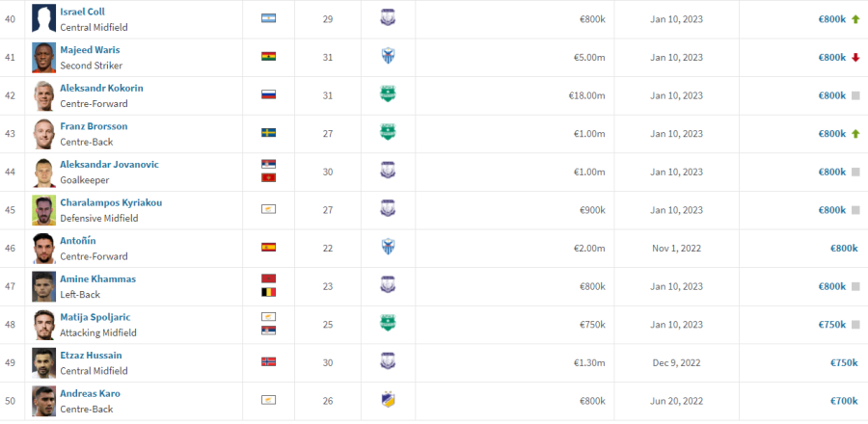Open Andreas Karo's €700k market value

click(844, 401)
